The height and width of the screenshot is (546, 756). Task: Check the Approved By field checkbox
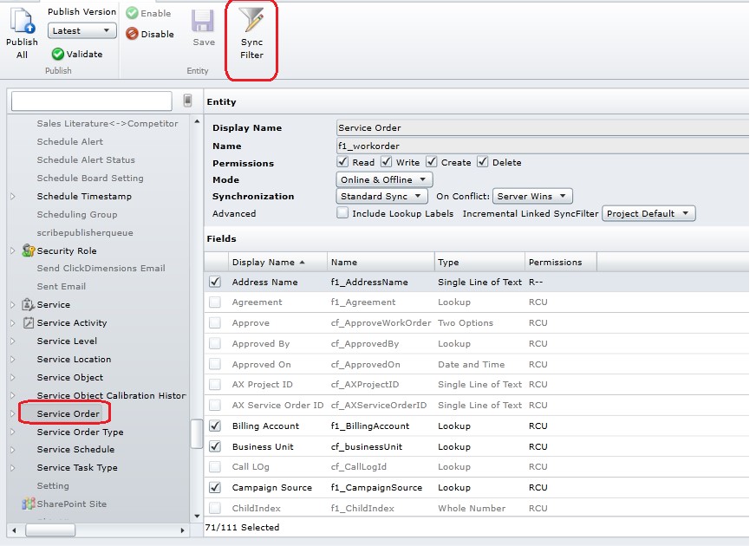(215, 343)
